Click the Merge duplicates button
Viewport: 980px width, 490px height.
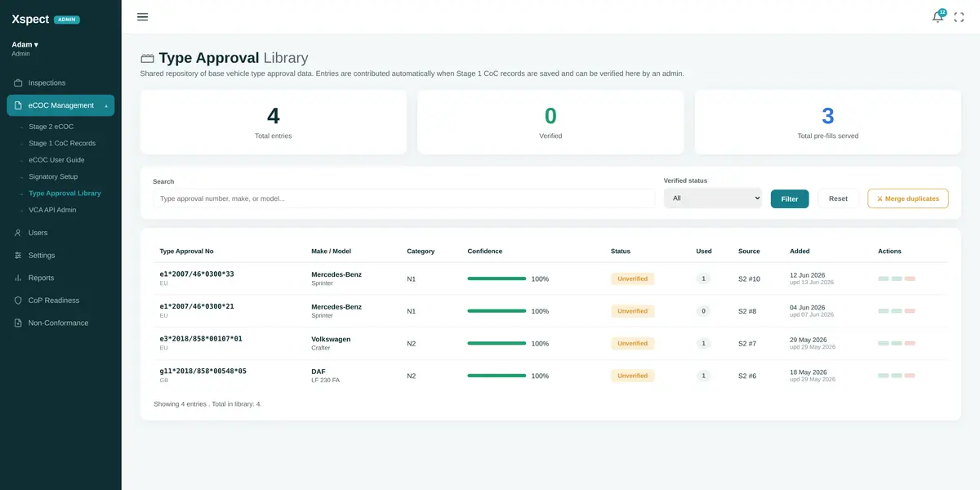pos(908,198)
